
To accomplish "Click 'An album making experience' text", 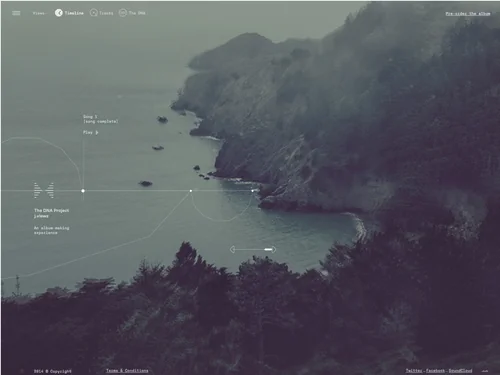I will [52, 230].
